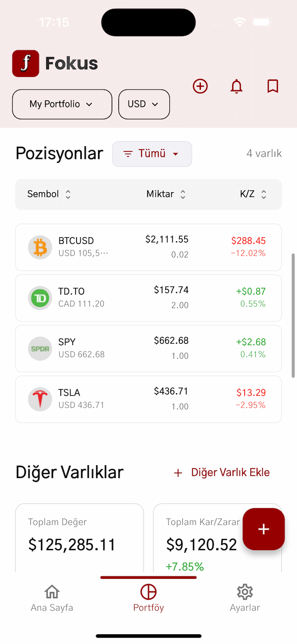
Task: Open the Fokus app logo icon
Action: pyautogui.click(x=26, y=63)
